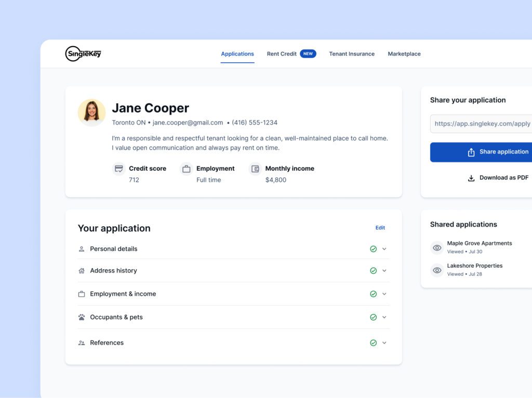The image size is (532, 398).
Task: Click the Monthly income wallet icon
Action: coord(255,169)
